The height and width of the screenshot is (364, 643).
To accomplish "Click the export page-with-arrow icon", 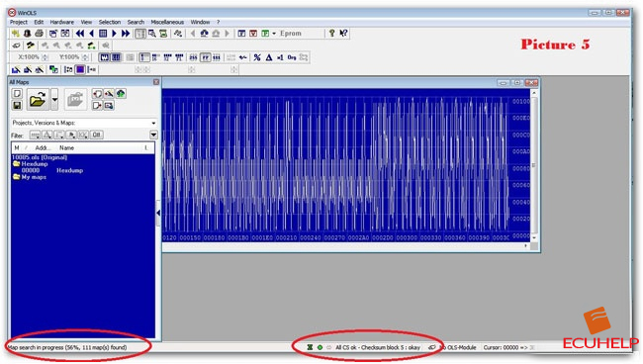I will click(97, 106).
